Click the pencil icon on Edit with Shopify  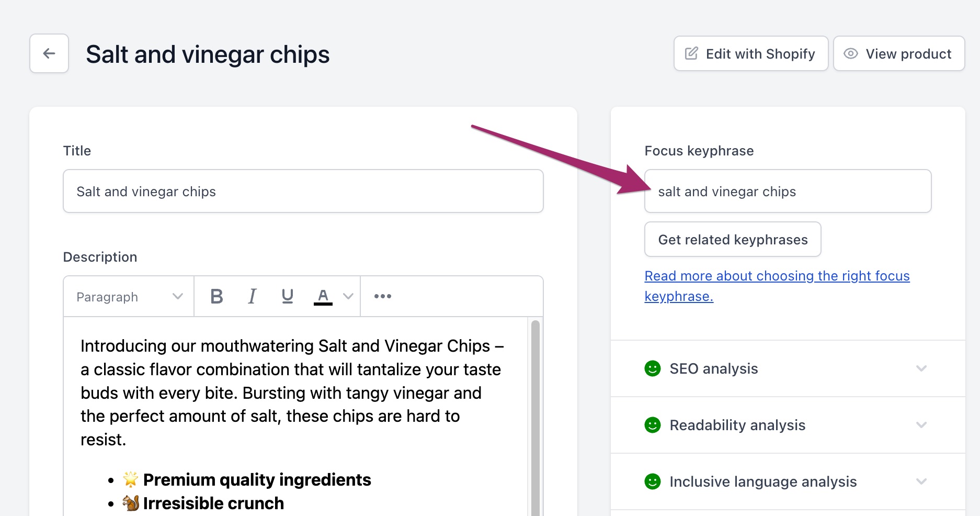tap(691, 53)
